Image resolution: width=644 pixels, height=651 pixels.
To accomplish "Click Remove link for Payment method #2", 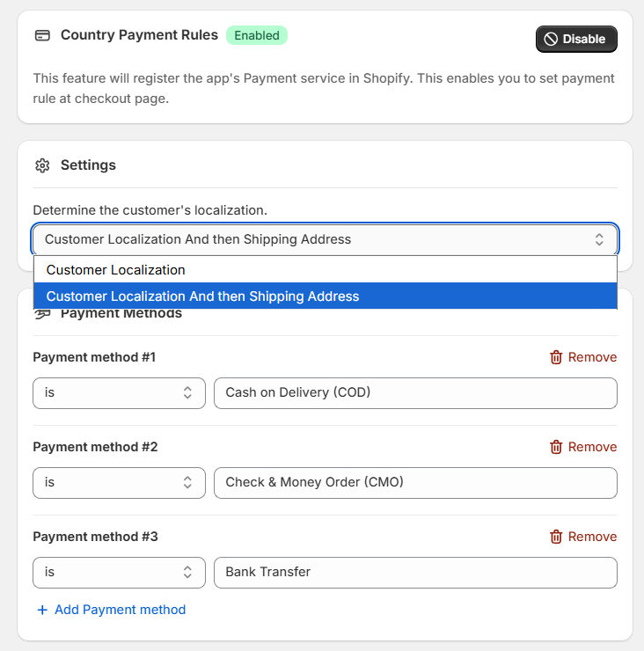I will click(x=592, y=447).
